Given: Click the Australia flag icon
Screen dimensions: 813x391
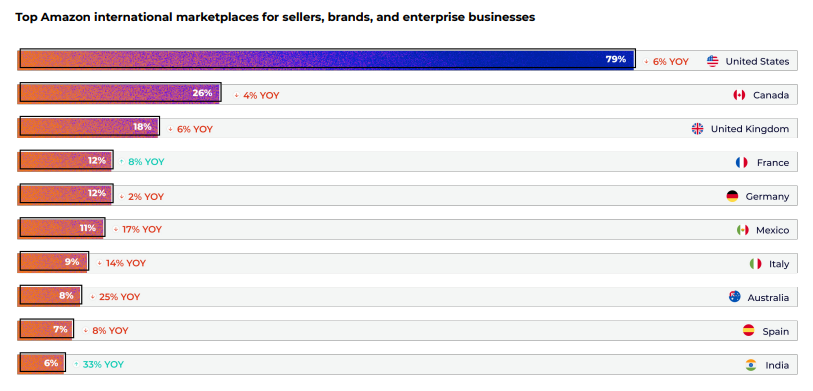Looking at the screenshot, I should click(x=735, y=297).
